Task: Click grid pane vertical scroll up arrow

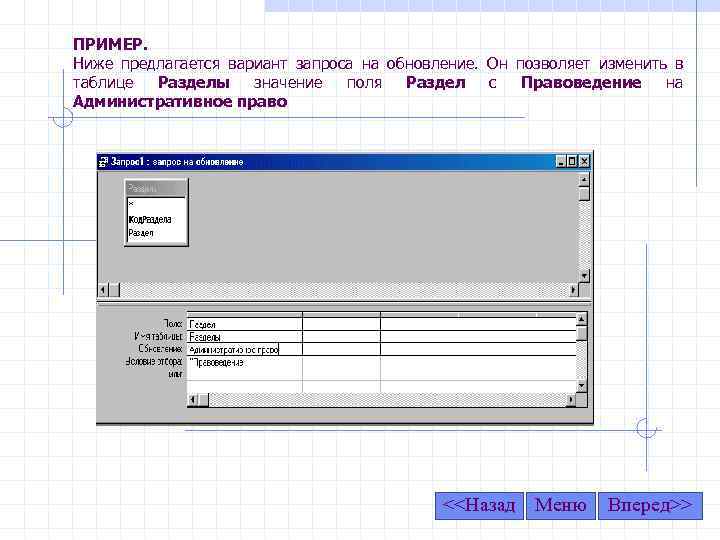Action: click(581, 319)
